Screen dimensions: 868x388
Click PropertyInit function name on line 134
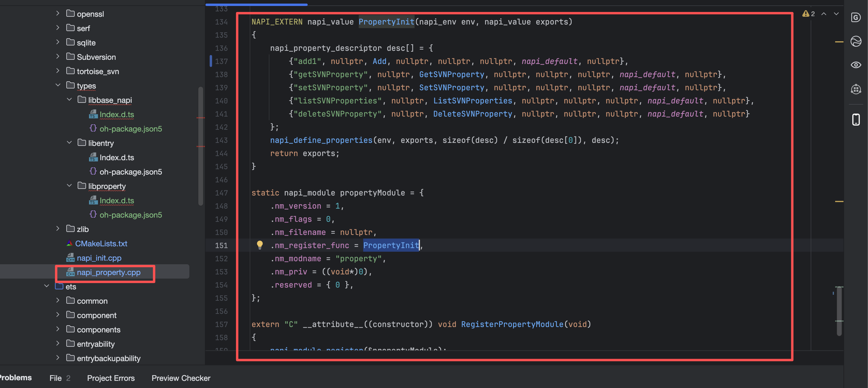[386, 22]
